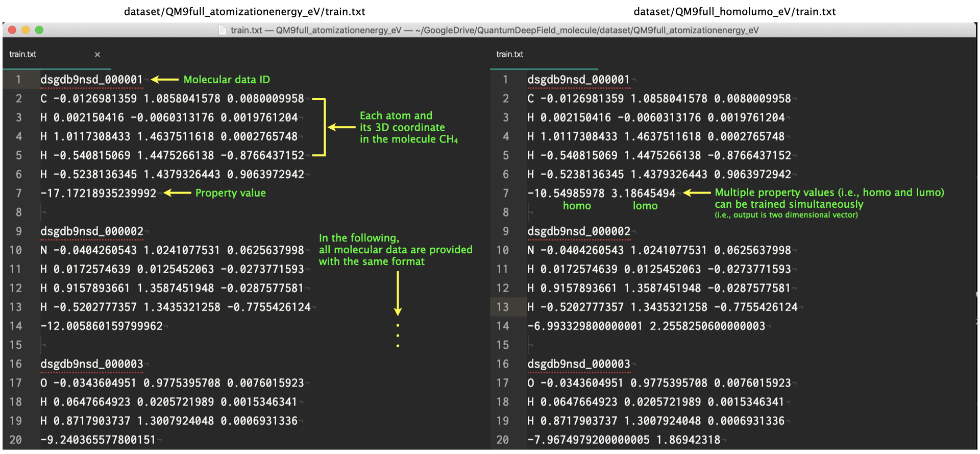Select dsgdb9nsd_000001 in the right pane
Image resolution: width=980 pixels, height=454 pixels.
[579, 80]
